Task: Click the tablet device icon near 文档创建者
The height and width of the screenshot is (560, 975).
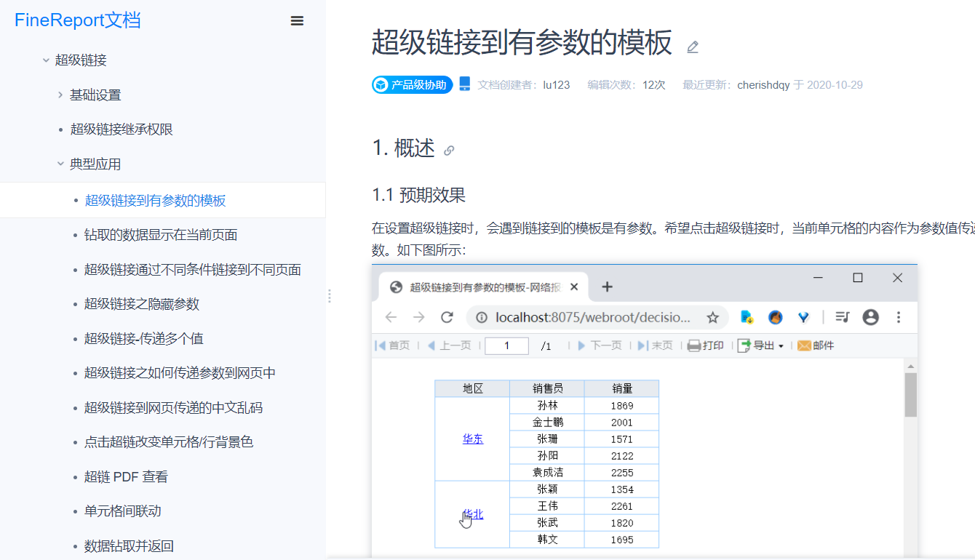Action: point(465,84)
